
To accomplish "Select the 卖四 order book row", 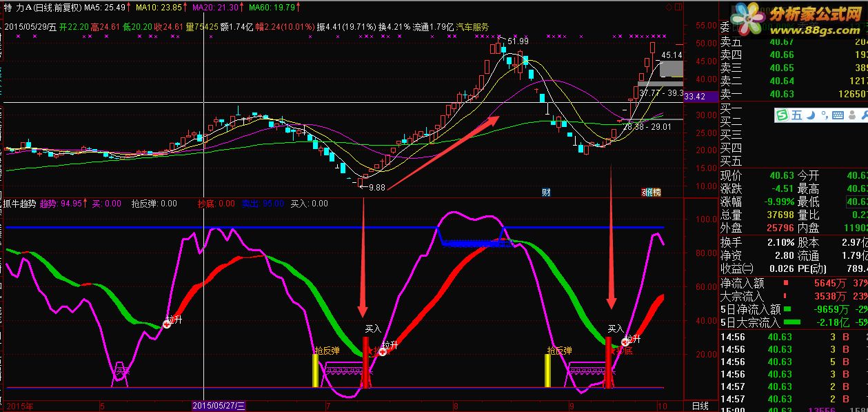I will (x=794, y=55).
